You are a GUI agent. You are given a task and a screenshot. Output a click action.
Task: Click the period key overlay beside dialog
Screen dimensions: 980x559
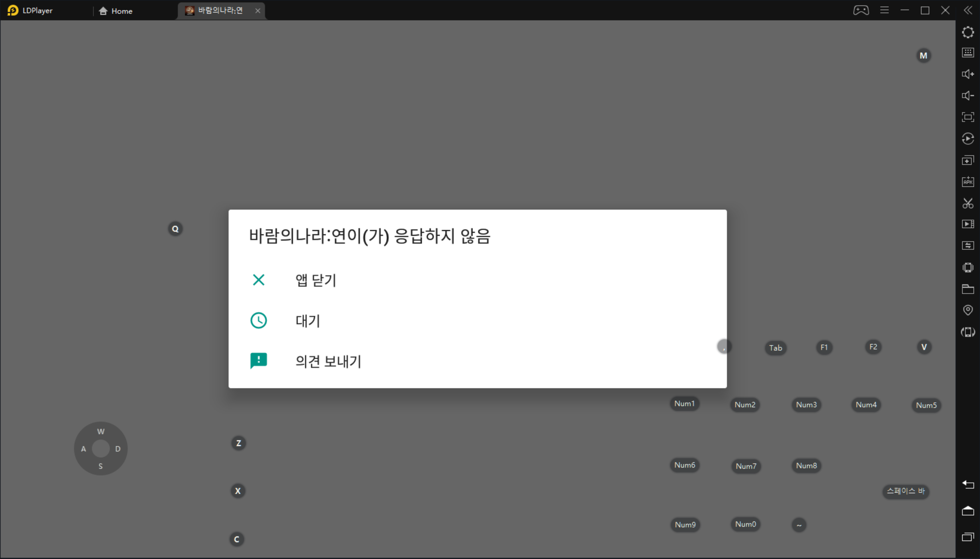(724, 347)
